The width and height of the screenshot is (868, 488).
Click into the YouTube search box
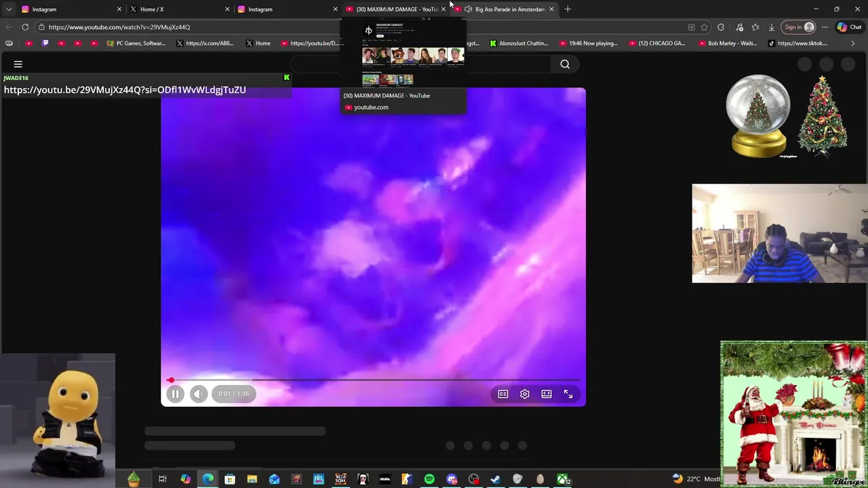(420, 64)
